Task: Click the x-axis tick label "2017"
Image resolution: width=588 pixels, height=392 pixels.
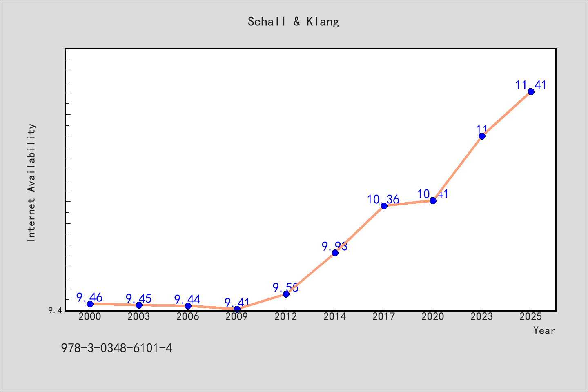Action: coord(384,316)
